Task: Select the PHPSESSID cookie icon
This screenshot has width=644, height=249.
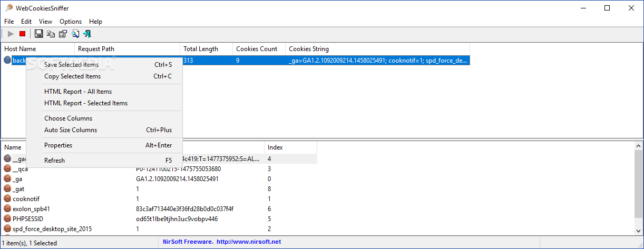Action: click(8, 218)
